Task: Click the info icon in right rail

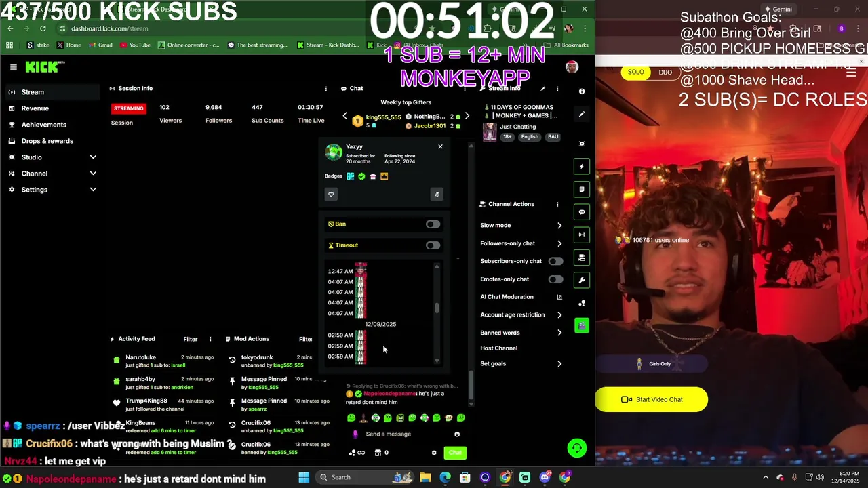Action: tap(582, 91)
